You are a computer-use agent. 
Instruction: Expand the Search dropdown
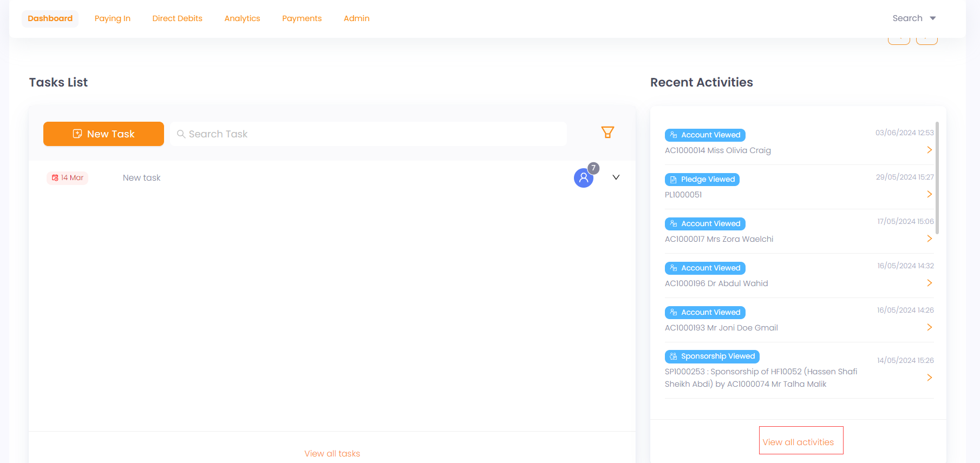[914, 18]
